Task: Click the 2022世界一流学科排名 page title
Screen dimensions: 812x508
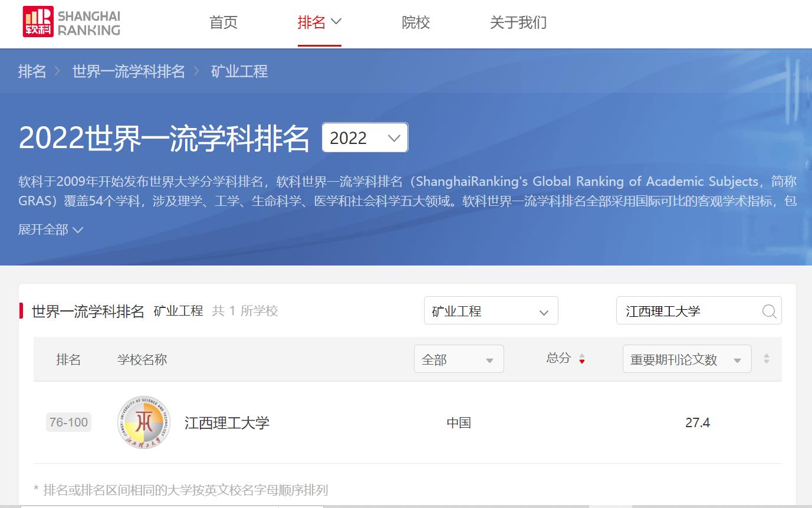Action: pos(165,139)
